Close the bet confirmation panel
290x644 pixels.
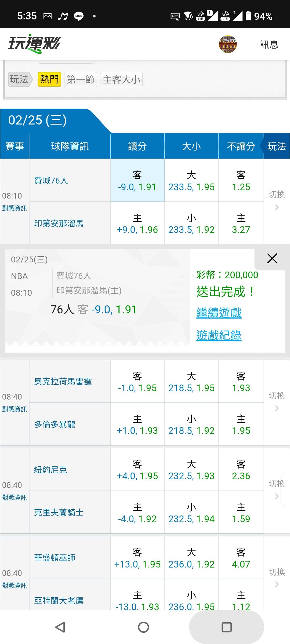272,258
